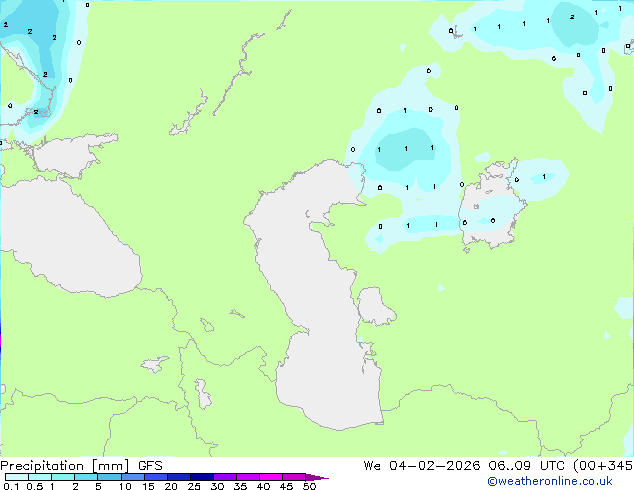Select the 1–2 mm legend color swatch
The height and width of the screenshot is (490, 634).
(63, 477)
